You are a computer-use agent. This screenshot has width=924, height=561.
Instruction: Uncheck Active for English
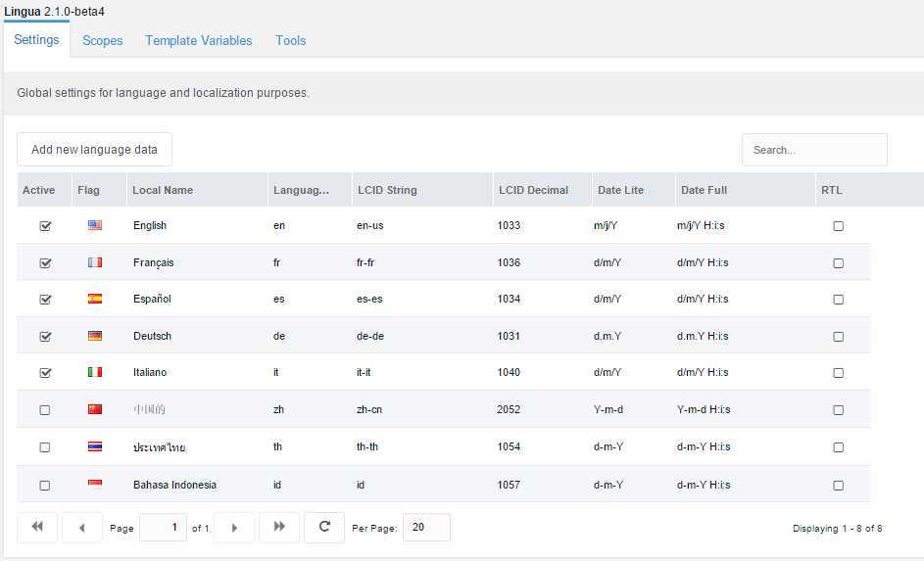point(45,226)
